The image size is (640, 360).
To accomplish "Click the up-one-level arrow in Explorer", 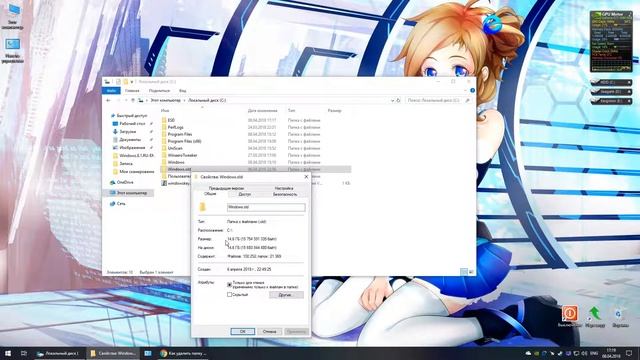I will point(133,100).
